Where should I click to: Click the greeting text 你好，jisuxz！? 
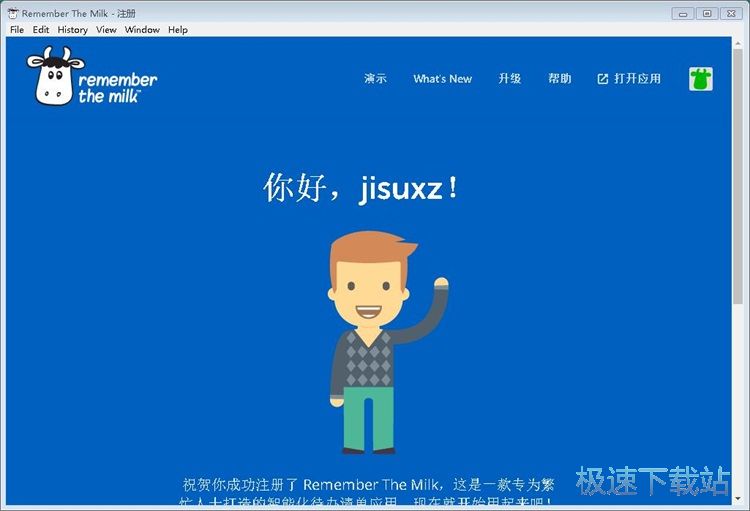(x=362, y=188)
